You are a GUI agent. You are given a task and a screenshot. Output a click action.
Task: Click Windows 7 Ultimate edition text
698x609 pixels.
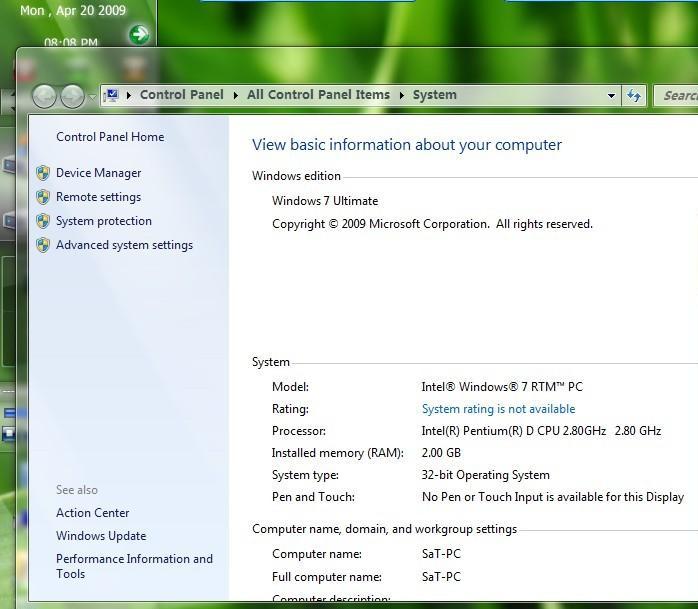click(325, 201)
